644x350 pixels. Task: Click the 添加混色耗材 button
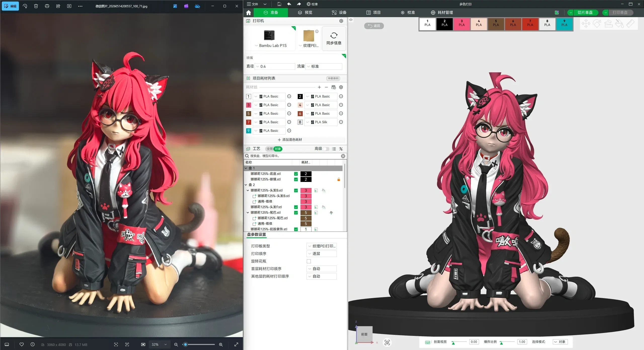pos(290,140)
